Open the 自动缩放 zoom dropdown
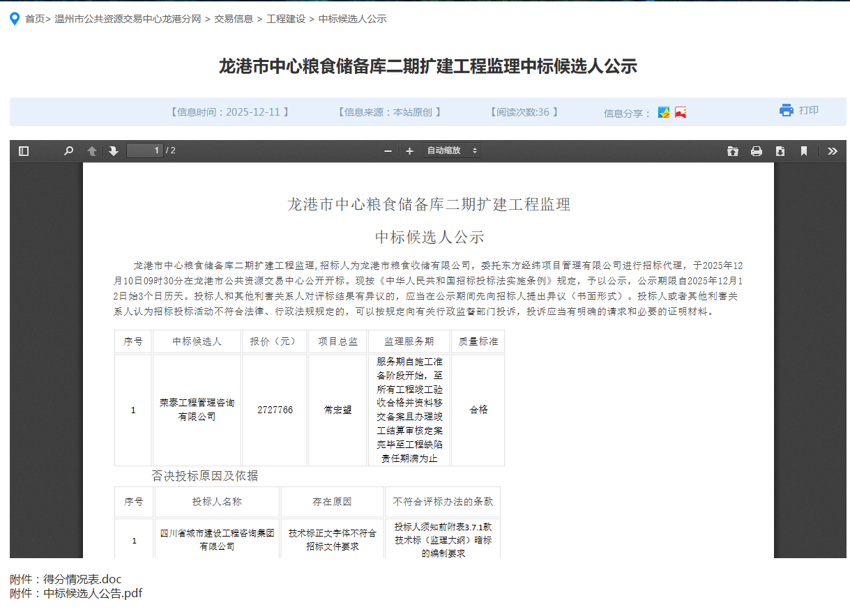850x616 pixels. pos(452,151)
